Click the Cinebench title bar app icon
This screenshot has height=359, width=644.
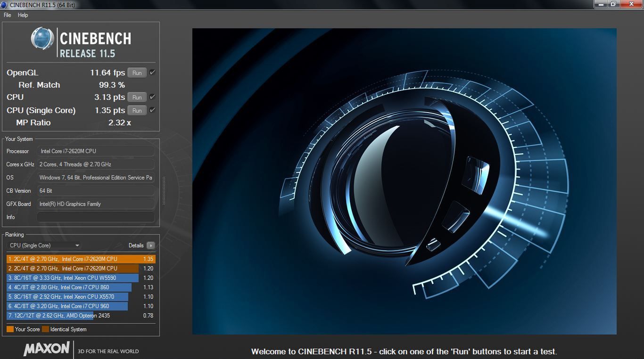[x=4, y=5]
